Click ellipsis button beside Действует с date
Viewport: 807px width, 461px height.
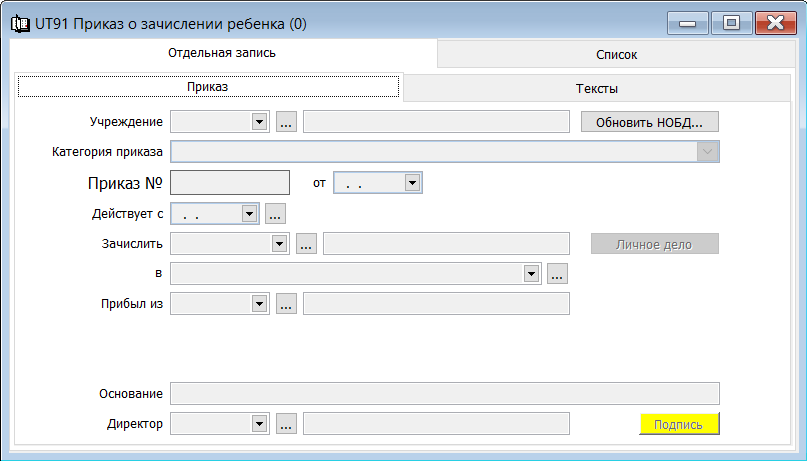point(275,214)
